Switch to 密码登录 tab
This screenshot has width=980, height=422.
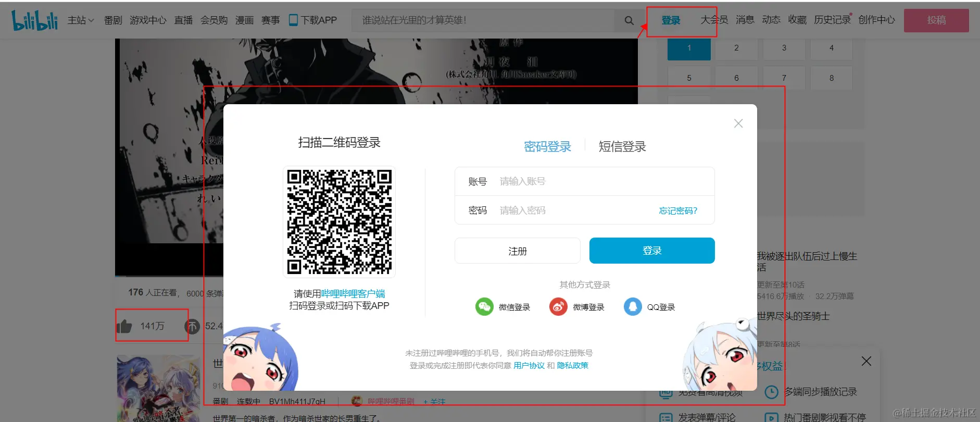(x=547, y=146)
